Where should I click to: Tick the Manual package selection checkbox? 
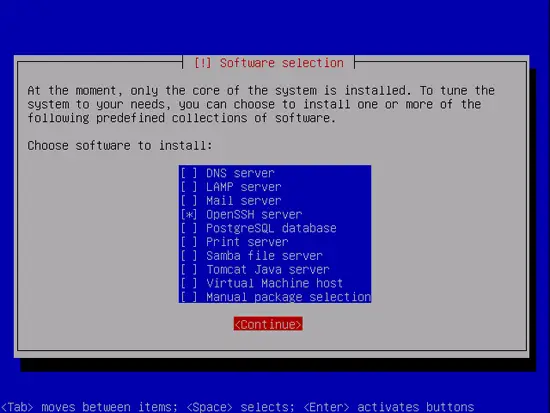click(189, 297)
